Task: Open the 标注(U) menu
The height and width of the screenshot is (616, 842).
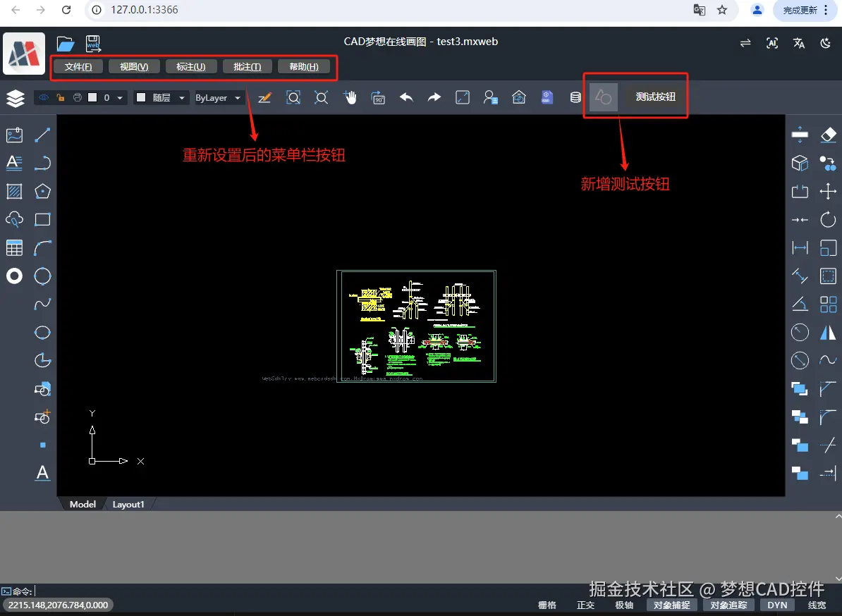Action: tap(191, 66)
